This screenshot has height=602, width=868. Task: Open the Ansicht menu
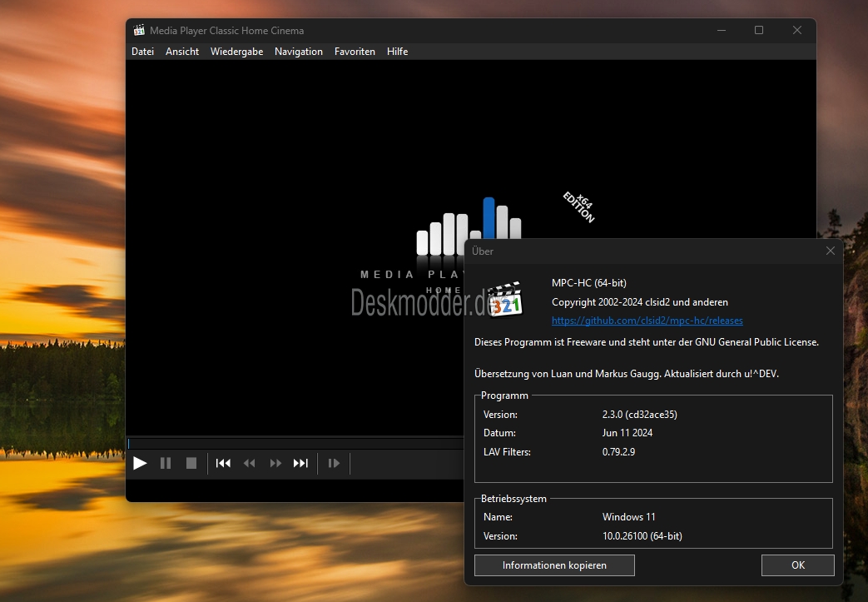[182, 52]
